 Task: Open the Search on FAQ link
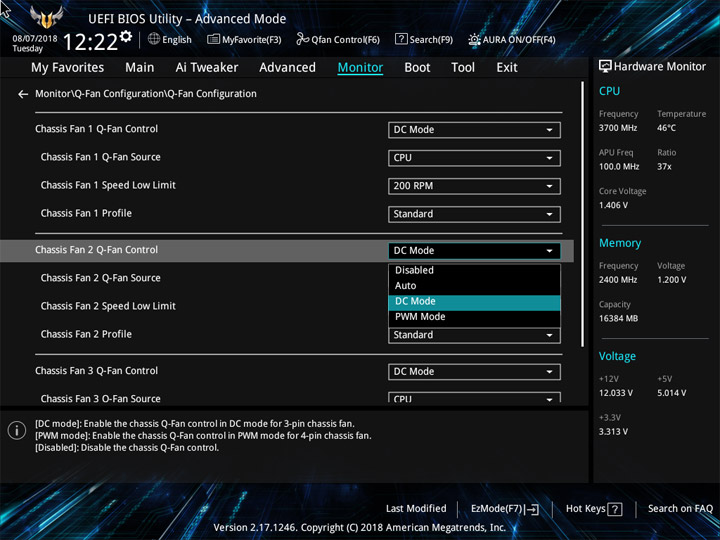680,509
